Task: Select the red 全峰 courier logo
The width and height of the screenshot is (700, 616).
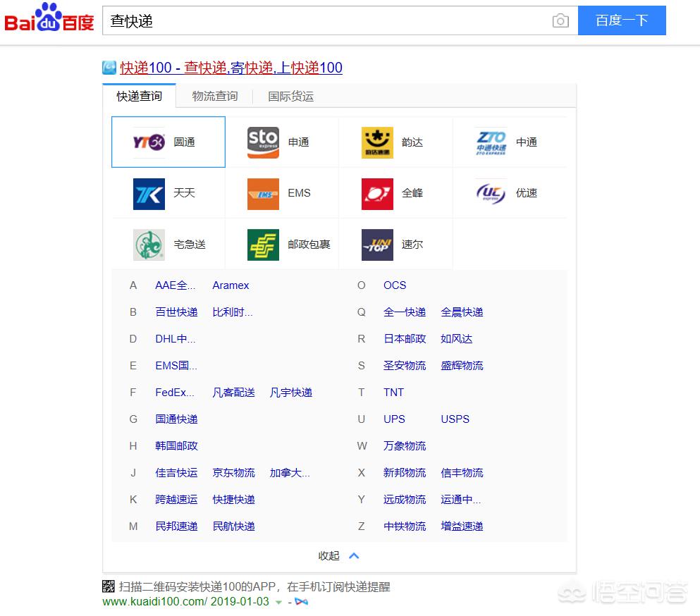Action: pyautogui.click(x=377, y=195)
